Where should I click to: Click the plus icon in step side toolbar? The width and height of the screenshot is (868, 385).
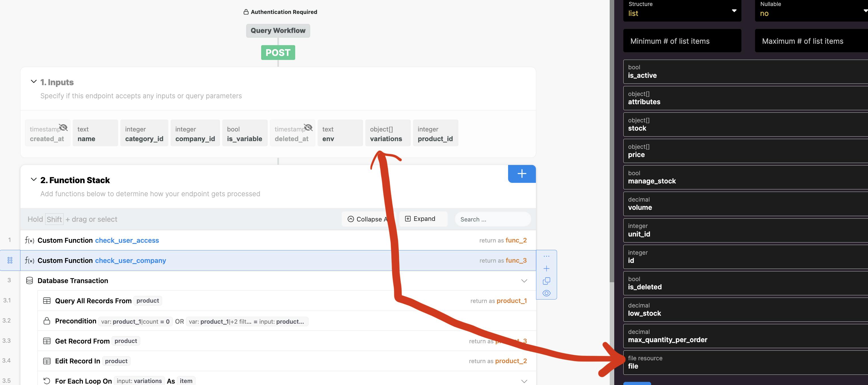pyautogui.click(x=546, y=268)
